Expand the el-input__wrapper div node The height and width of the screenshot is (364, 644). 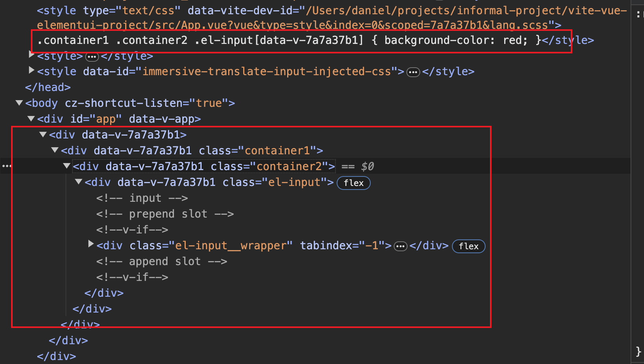pyautogui.click(x=90, y=244)
